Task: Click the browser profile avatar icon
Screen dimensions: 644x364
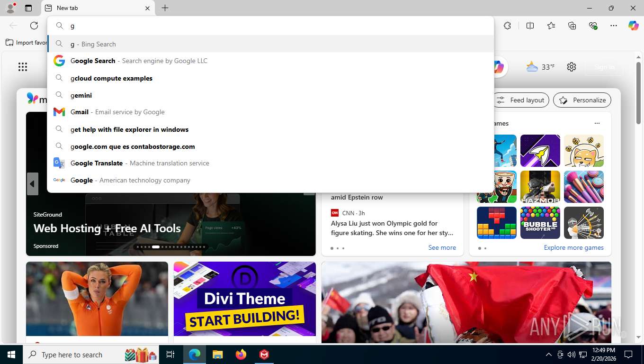Action: [x=10, y=8]
